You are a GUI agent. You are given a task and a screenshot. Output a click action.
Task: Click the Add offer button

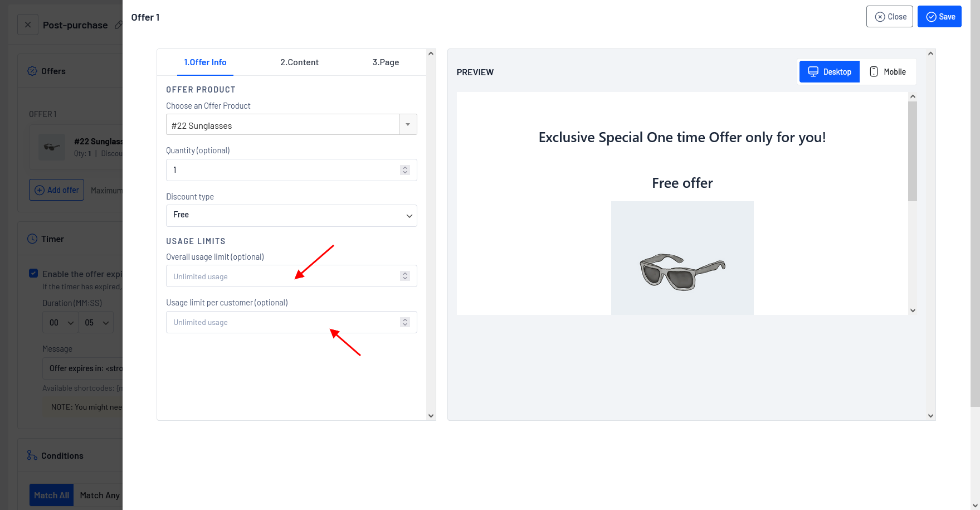[x=56, y=190]
